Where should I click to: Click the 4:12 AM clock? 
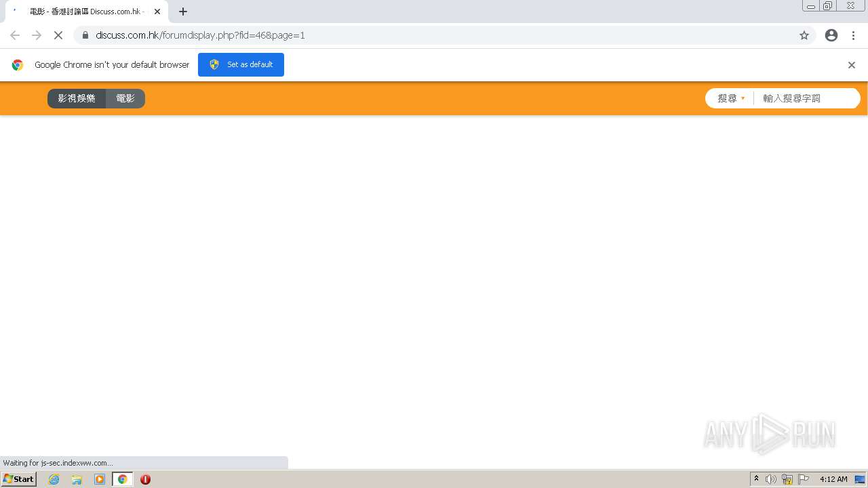833,479
